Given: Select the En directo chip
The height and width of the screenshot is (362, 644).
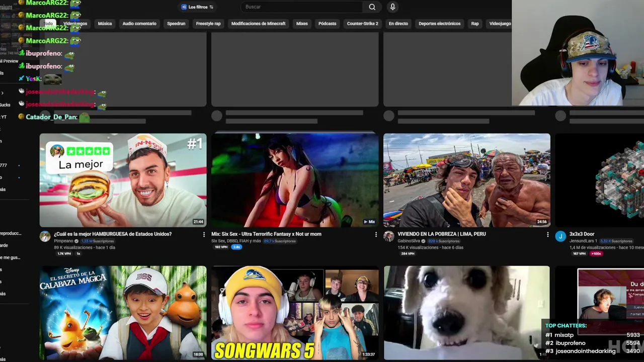Looking at the screenshot, I should tap(398, 24).
